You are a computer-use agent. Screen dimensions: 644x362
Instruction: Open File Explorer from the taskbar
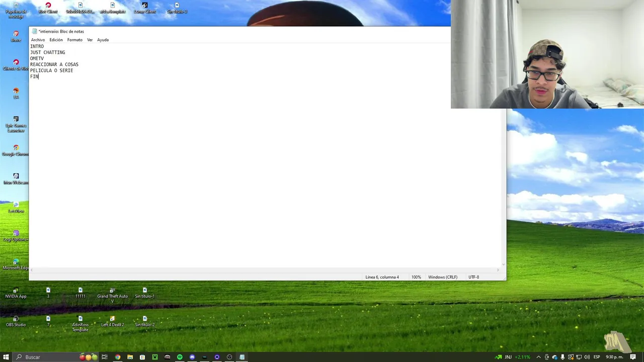coord(130,357)
